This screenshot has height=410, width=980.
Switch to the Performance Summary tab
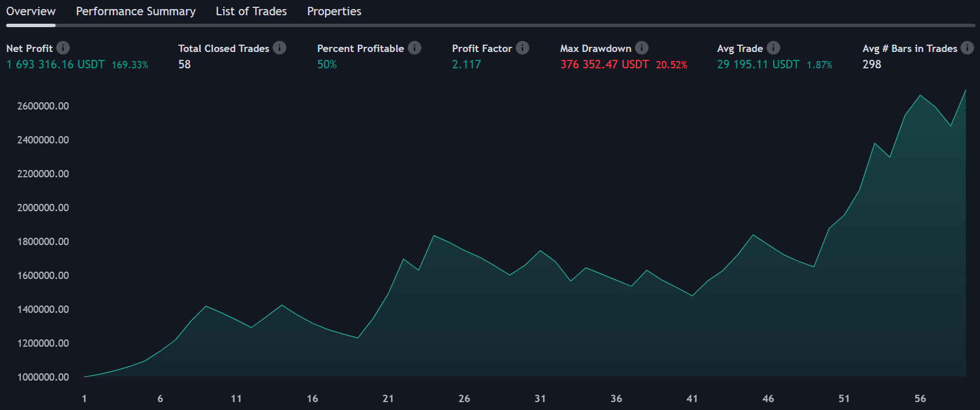point(135,11)
